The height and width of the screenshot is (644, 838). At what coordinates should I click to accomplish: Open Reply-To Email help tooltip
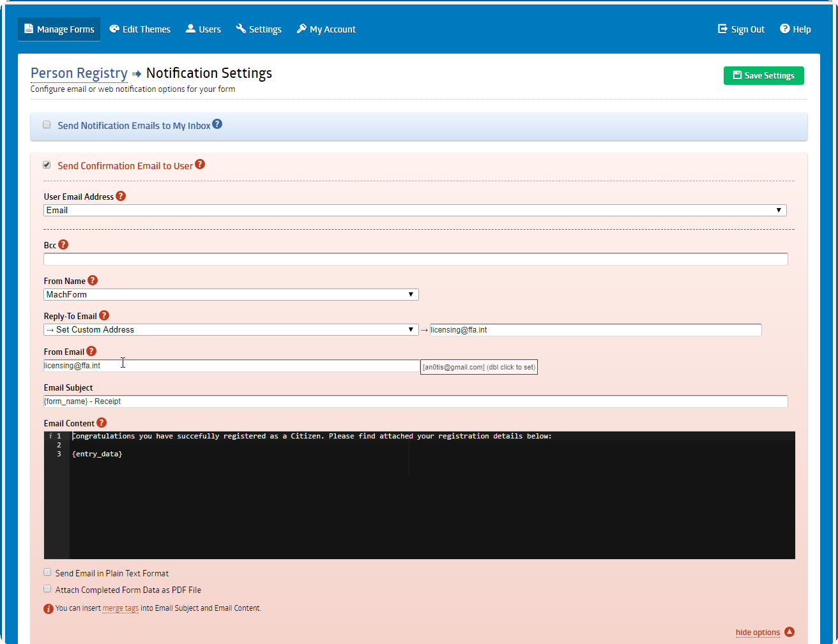coord(104,315)
